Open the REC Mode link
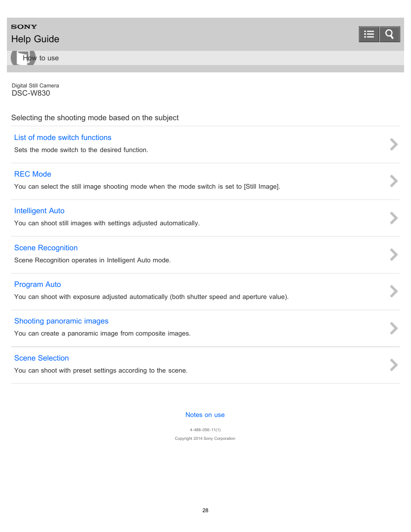Screen dimensions: 411x532 tap(33, 174)
